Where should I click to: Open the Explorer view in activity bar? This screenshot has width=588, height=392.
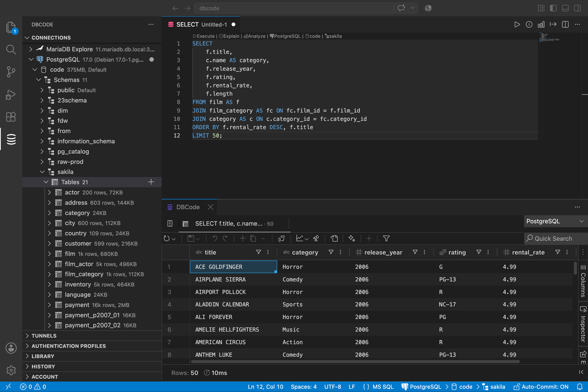pos(11,28)
